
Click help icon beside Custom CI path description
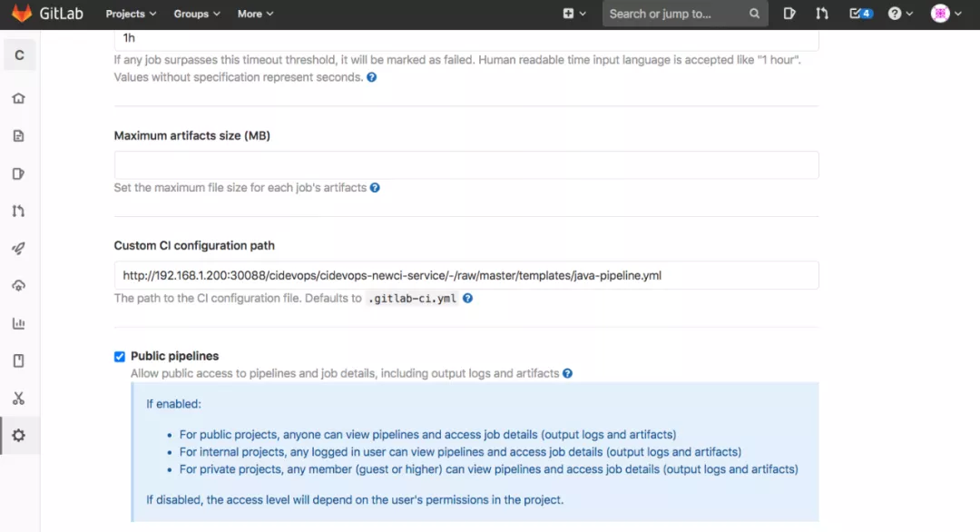point(467,298)
